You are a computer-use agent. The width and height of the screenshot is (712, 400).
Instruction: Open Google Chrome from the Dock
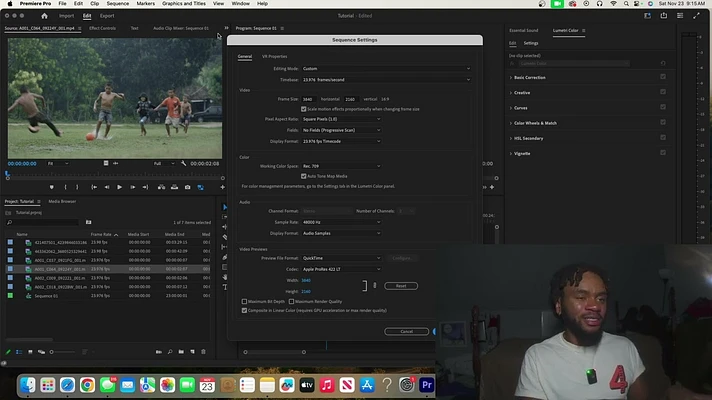[x=88, y=385]
